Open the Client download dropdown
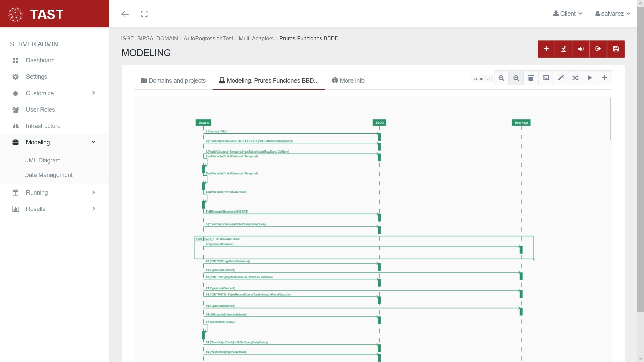The width and height of the screenshot is (644, 362). pos(568,14)
